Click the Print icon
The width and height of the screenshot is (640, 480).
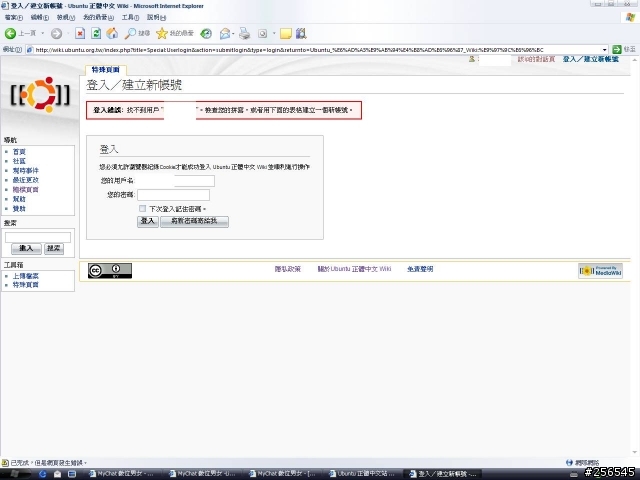point(244,33)
